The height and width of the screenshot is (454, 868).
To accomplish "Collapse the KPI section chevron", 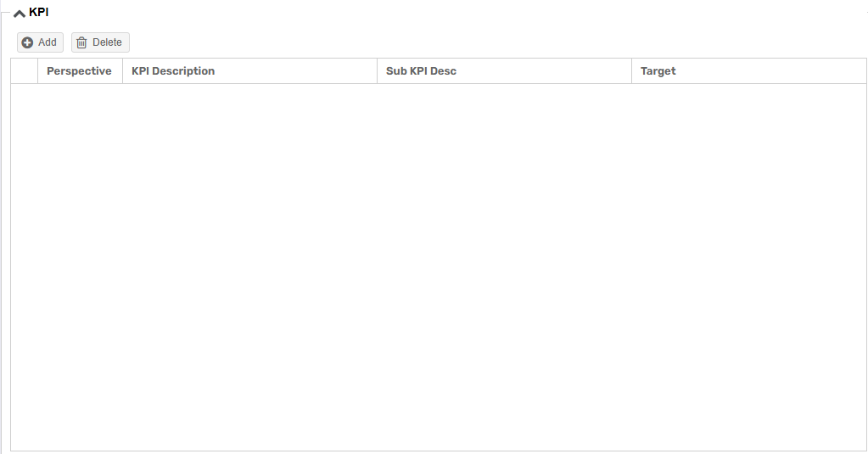I will pos(20,14).
